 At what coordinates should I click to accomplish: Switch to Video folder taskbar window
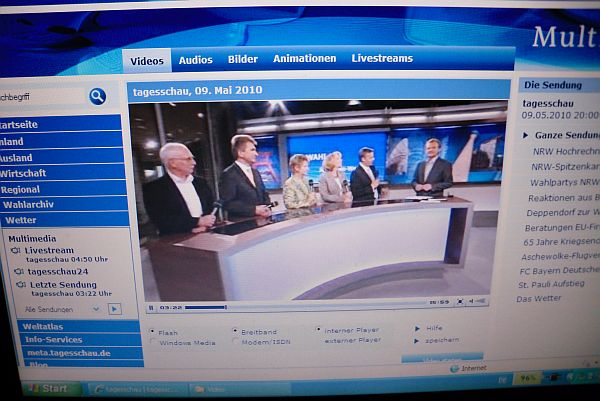coord(238,389)
